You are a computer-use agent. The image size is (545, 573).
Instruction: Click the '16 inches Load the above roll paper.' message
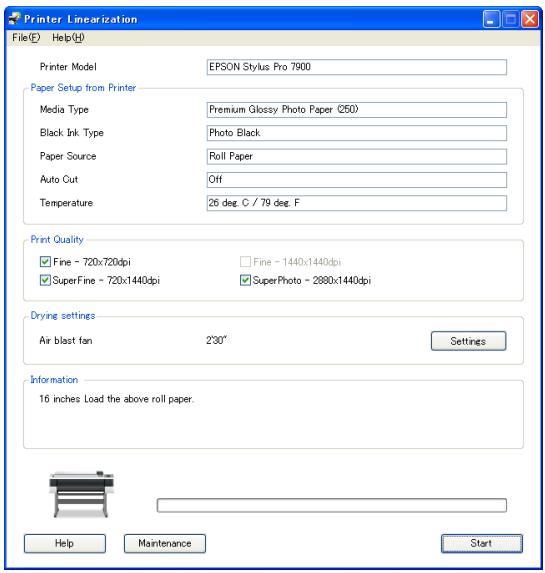117,399
